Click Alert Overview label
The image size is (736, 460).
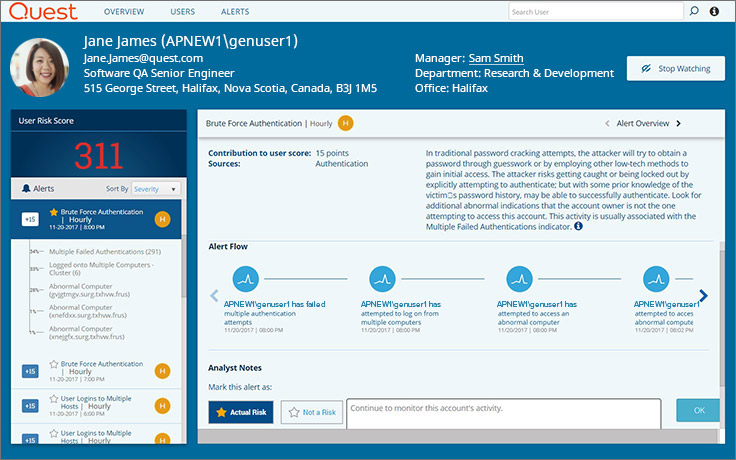coord(643,123)
